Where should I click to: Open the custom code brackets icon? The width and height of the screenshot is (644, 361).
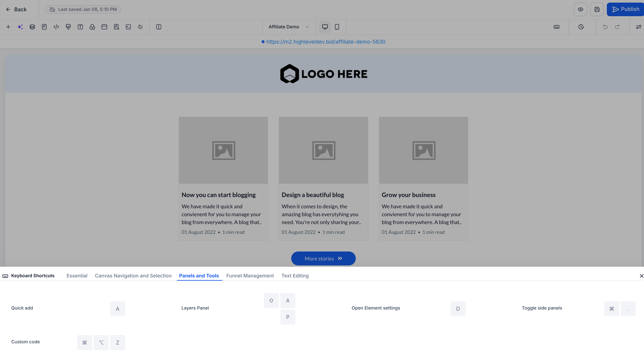coord(56,27)
